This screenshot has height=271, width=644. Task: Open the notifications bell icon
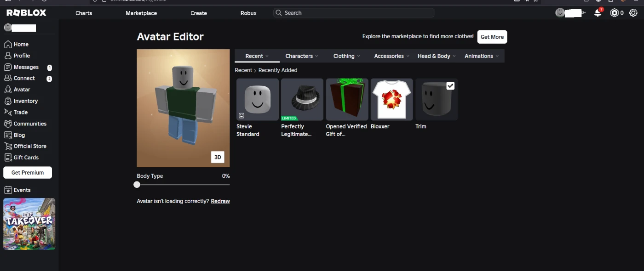tap(598, 13)
